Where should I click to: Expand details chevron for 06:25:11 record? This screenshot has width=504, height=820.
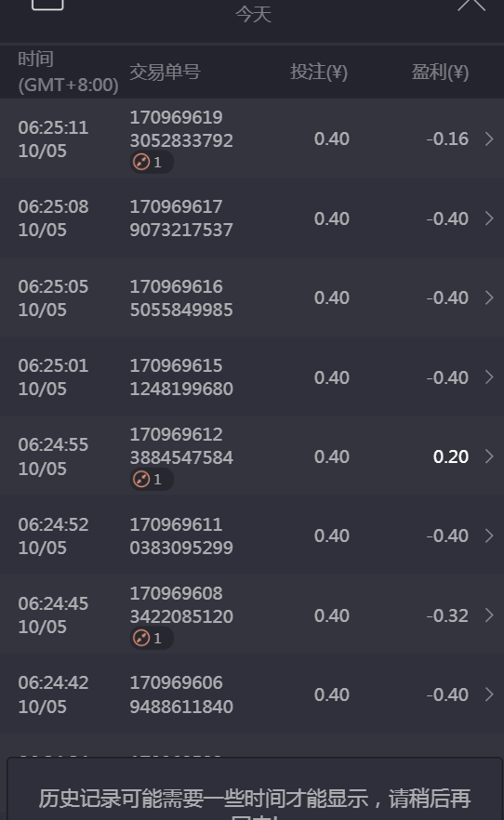tap(489, 139)
